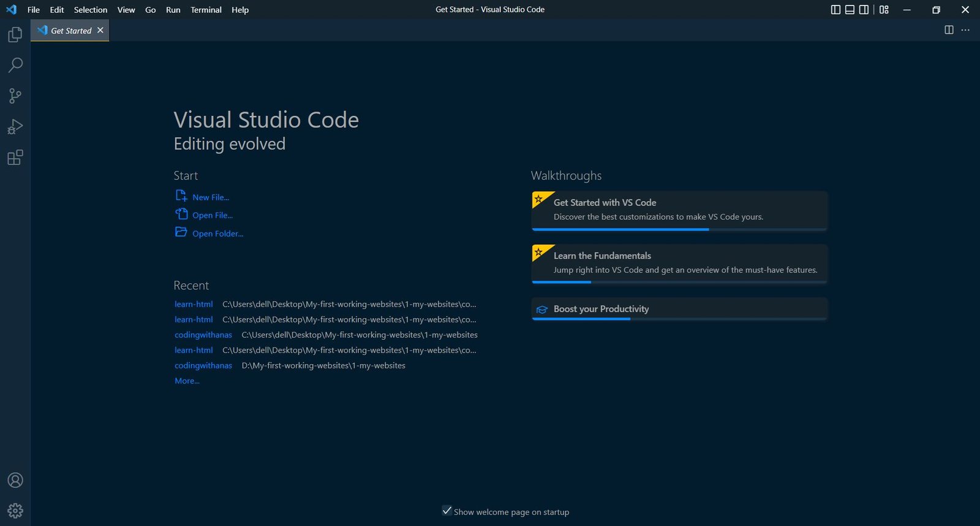Toggle primary side bar layout icon
Image resolution: width=980 pixels, height=526 pixels.
[x=835, y=10]
